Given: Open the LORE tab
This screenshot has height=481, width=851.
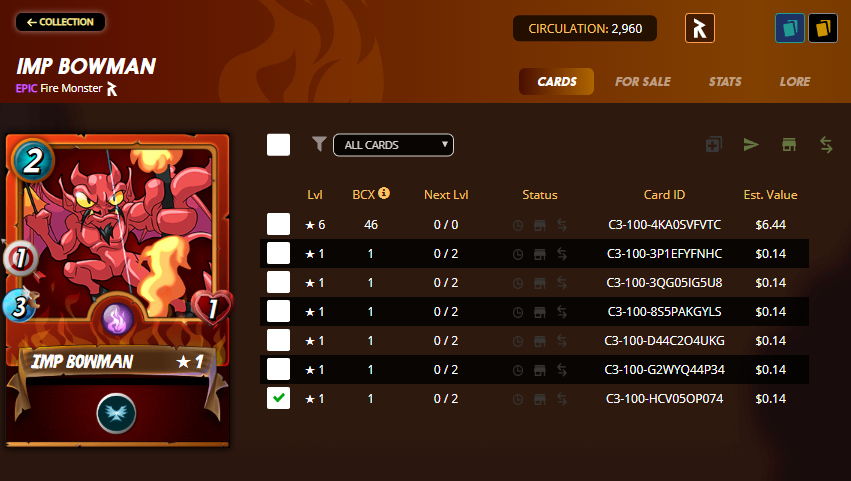Looking at the screenshot, I should pos(795,81).
